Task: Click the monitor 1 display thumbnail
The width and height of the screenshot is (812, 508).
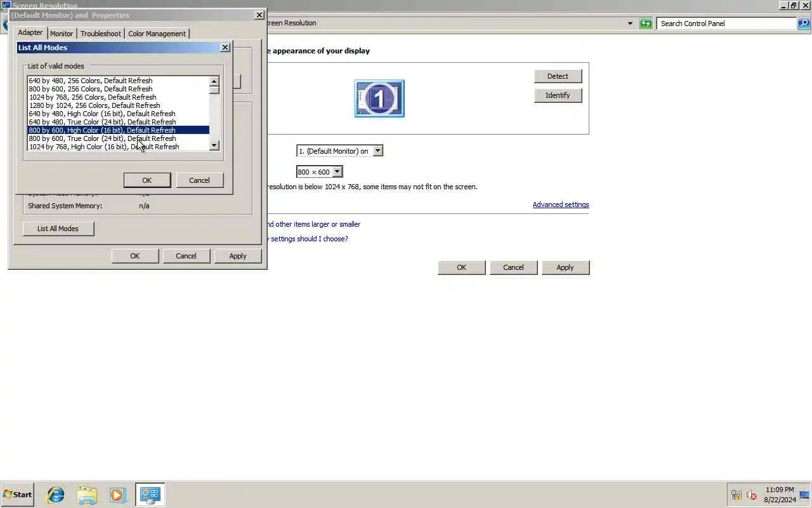Action: coord(379,98)
